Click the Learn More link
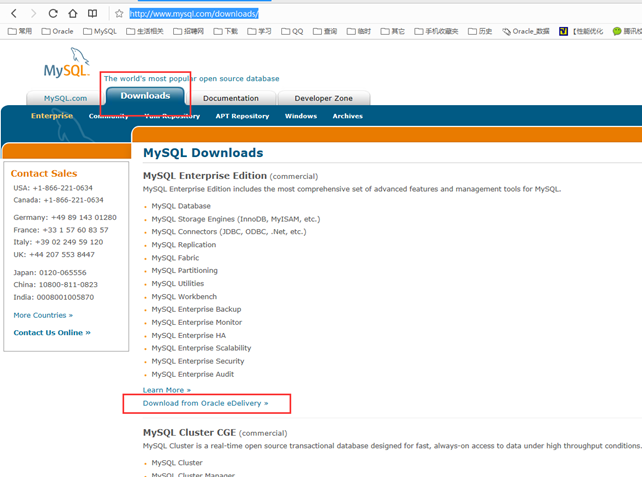 point(167,390)
